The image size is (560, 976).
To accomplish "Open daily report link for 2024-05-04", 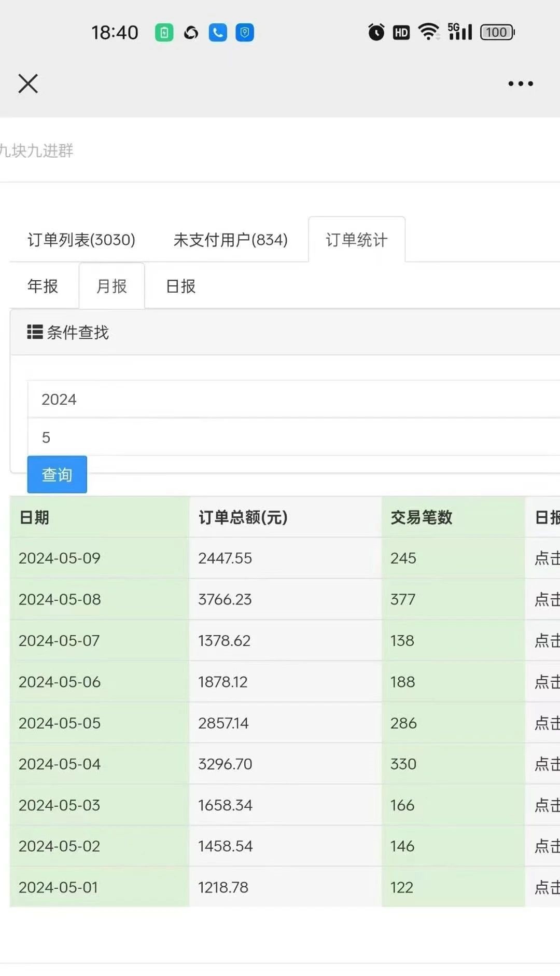I will (547, 764).
